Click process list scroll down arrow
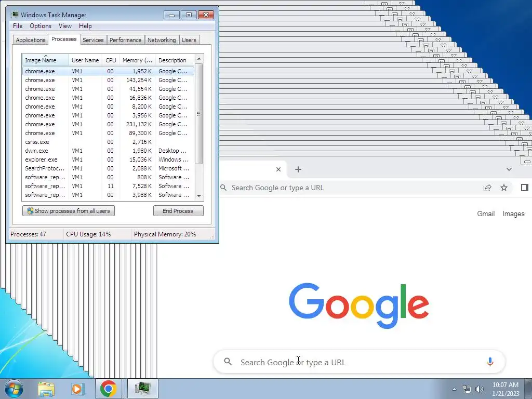 tap(199, 196)
